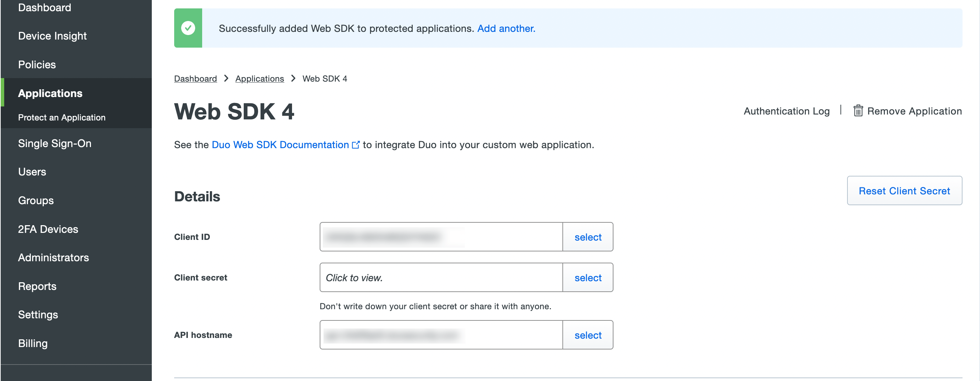
Task: Click chevron between Dashboard and Applications breadcrumbs
Action: click(x=226, y=78)
